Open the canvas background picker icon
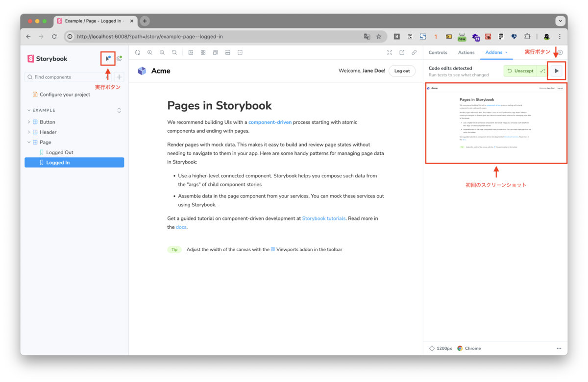The width and height of the screenshot is (588, 382). (x=191, y=52)
